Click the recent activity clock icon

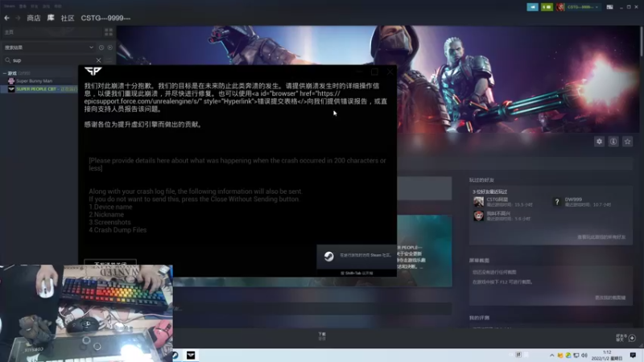coord(101,47)
